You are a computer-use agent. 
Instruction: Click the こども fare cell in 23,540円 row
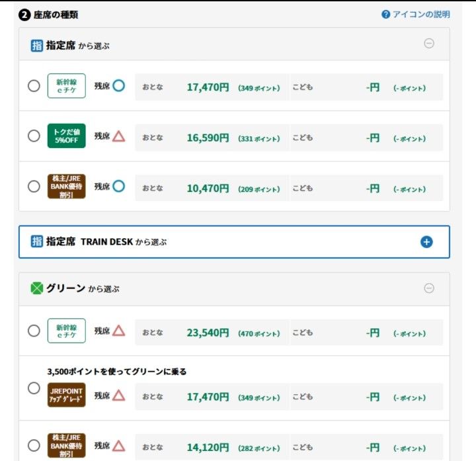(x=366, y=333)
